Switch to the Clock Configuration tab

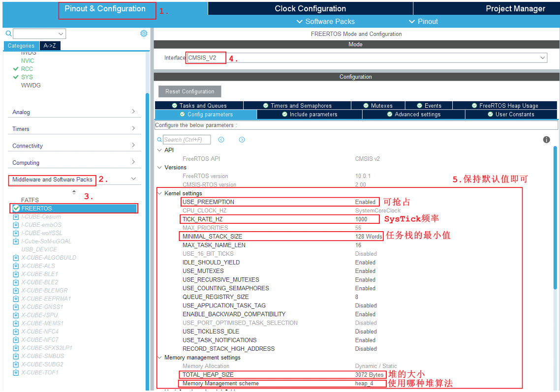(310, 8)
